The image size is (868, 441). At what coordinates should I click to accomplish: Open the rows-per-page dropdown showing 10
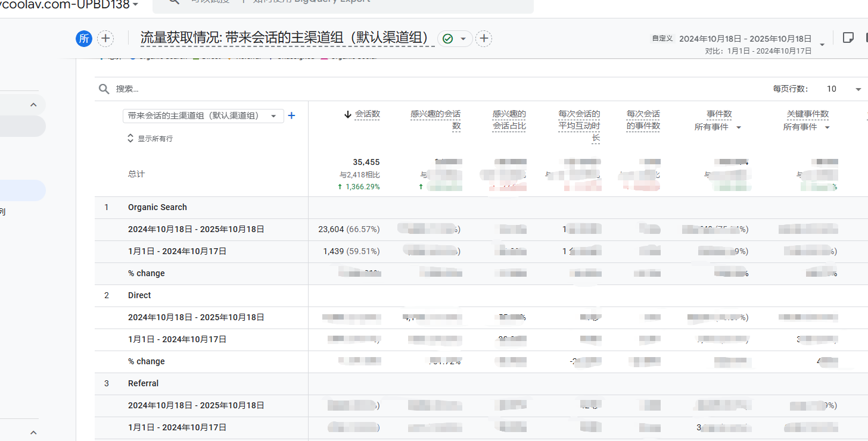click(x=844, y=89)
